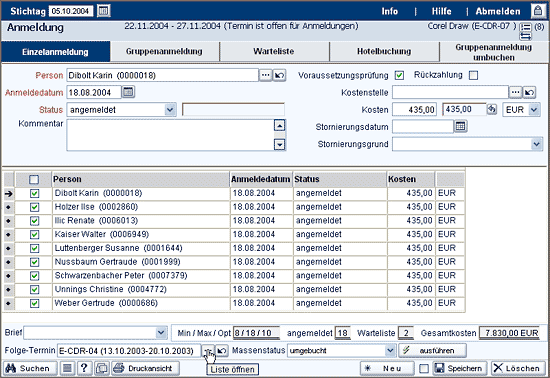Click the Kommentar scroll down arrow

pos(280,144)
